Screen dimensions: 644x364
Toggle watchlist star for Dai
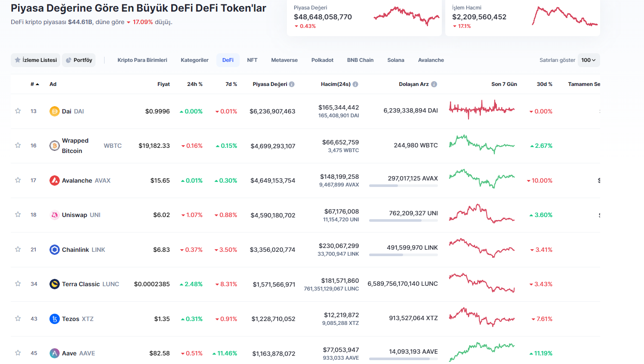[18, 111]
